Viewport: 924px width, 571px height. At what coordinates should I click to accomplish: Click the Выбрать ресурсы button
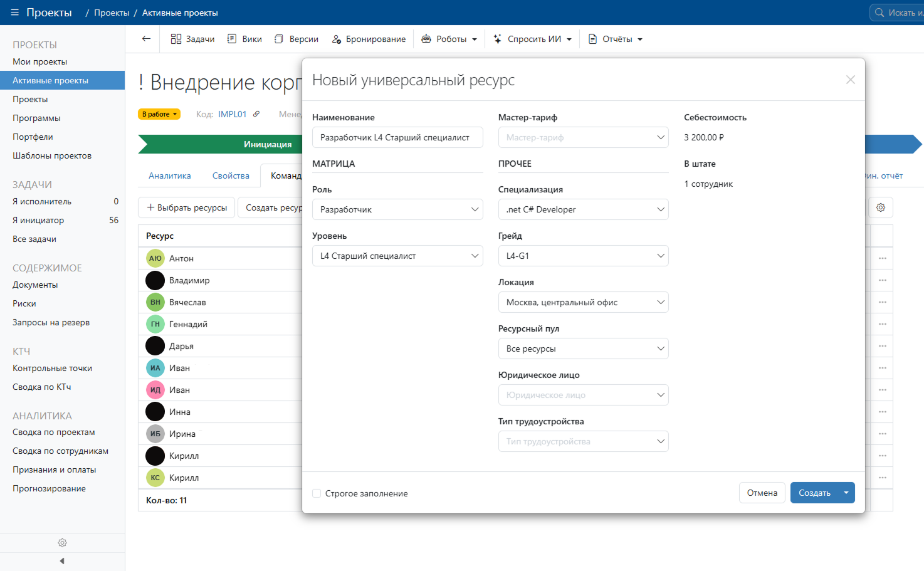[x=187, y=207]
